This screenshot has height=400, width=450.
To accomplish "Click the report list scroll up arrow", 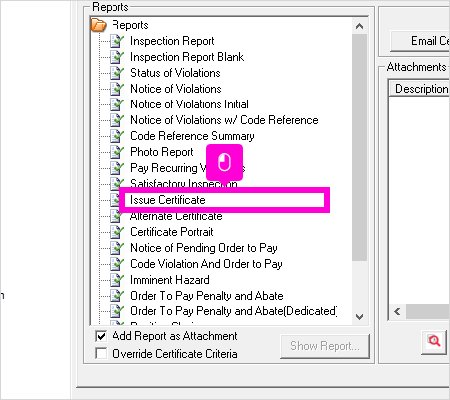I will (359, 26).
